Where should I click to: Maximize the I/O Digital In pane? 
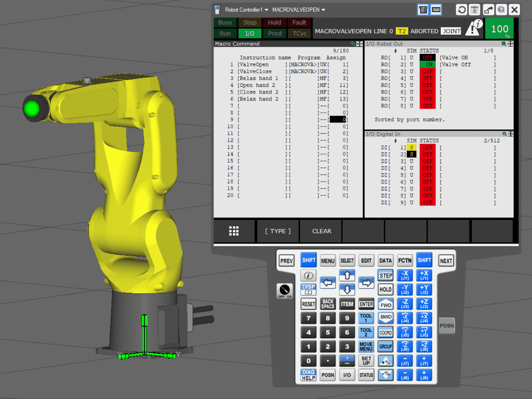coord(511,134)
